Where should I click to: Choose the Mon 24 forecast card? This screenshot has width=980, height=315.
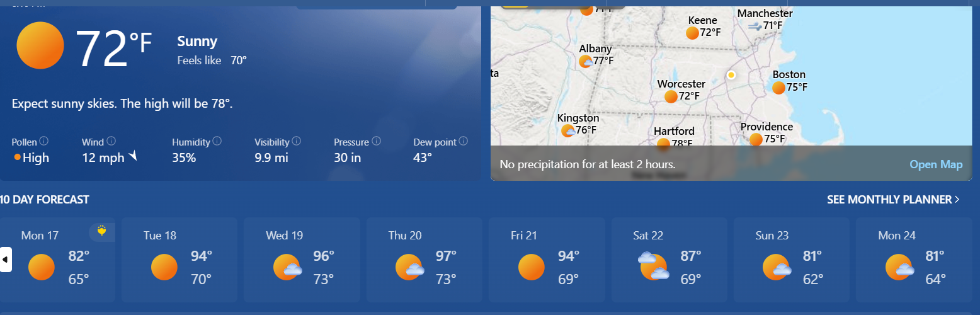914,260
